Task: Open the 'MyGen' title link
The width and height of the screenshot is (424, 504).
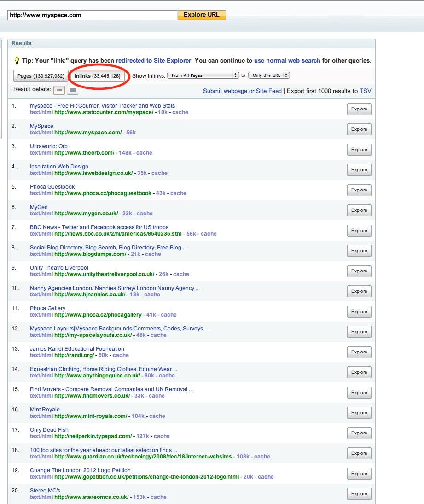Action: (39, 207)
